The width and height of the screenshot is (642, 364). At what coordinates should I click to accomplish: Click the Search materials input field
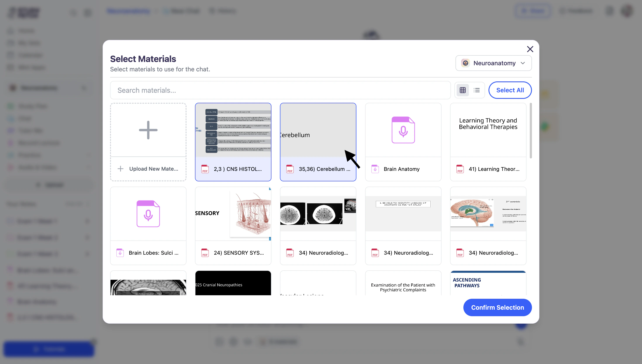280,90
